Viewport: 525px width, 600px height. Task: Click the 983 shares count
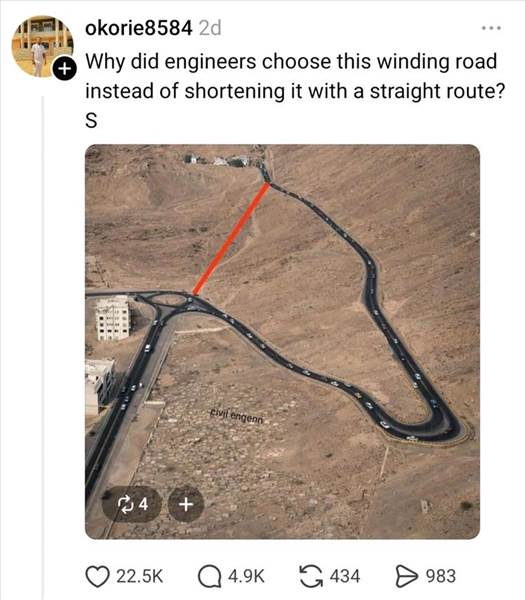pos(441,577)
